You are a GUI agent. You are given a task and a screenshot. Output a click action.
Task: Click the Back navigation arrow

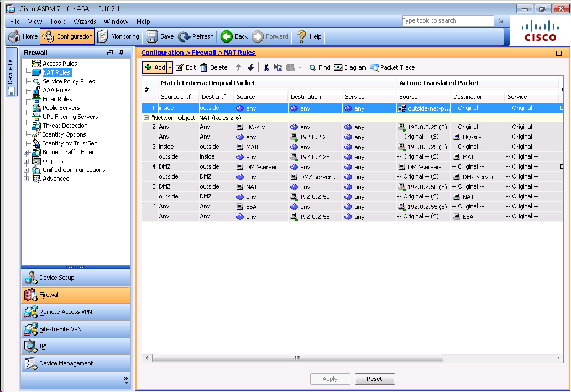[234, 36]
